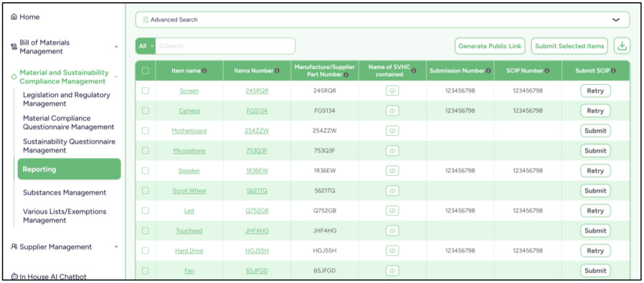
Task: View SVHC eye icon for Screen row
Action: point(392,91)
